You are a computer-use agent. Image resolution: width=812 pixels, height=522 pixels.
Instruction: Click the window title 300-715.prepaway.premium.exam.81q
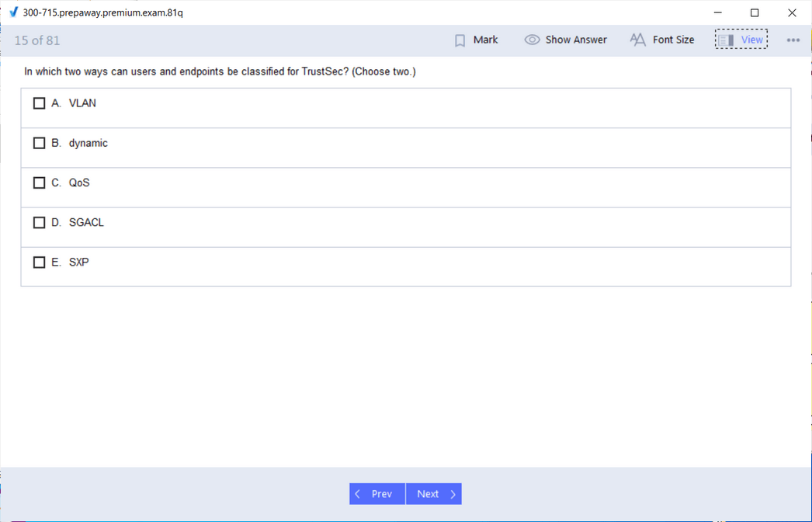pos(103,12)
